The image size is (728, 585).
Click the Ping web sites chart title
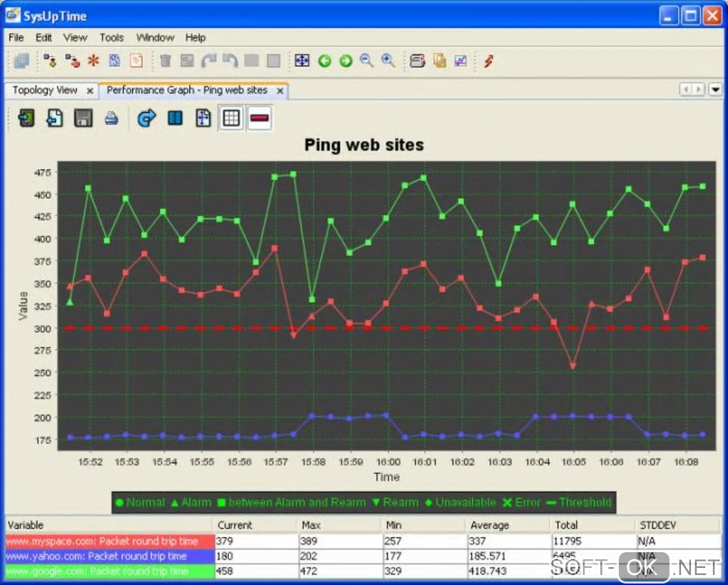pos(364,145)
